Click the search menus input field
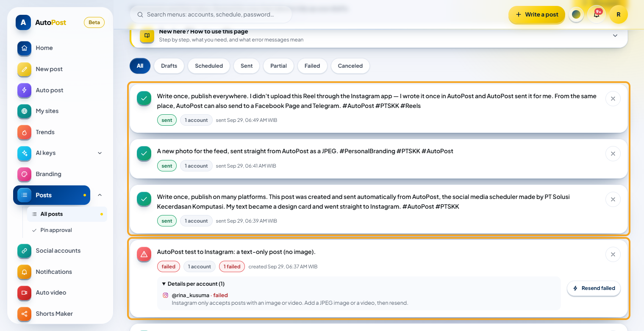This screenshot has height=331, width=644. click(211, 14)
